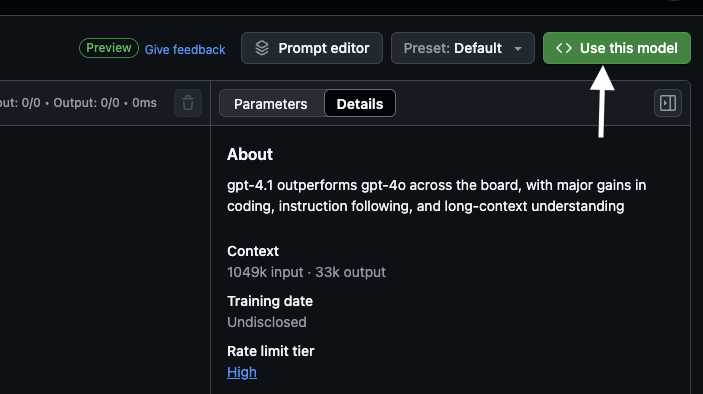Click the stacked layers icon on Prompt editor

click(262, 48)
